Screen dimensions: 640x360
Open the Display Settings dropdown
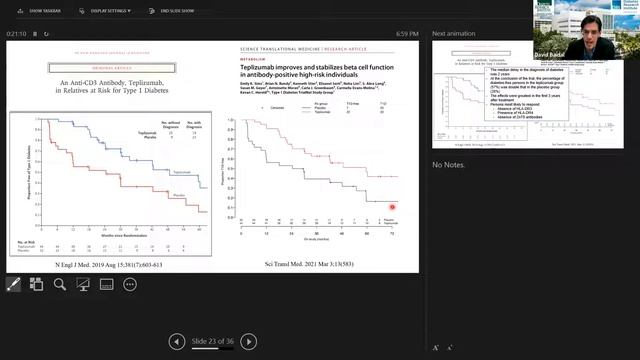(105, 11)
